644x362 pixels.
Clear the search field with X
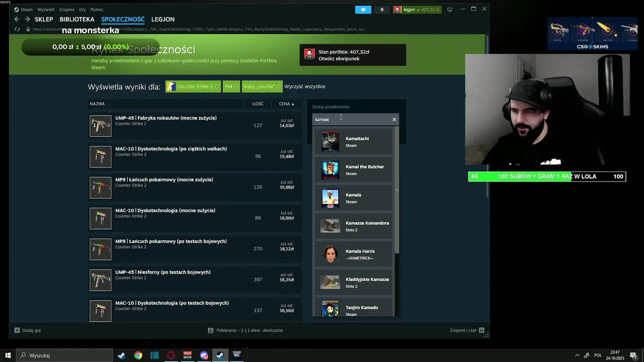(x=394, y=119)
